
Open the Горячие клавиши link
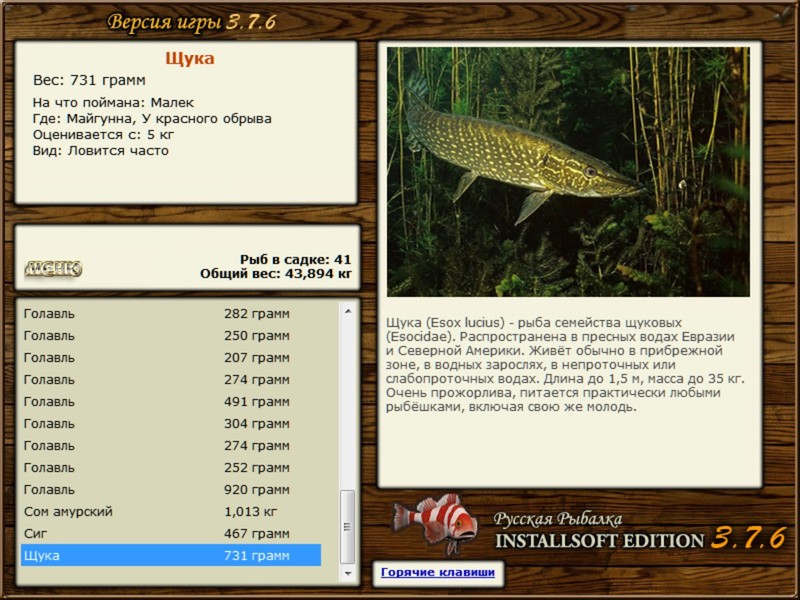coord(438,572)
